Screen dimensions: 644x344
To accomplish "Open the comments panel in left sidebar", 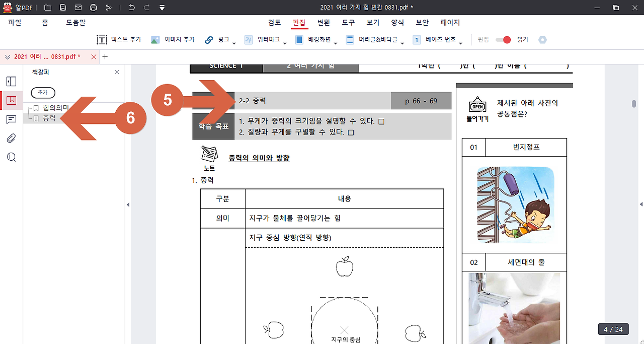I will [12, 118].
